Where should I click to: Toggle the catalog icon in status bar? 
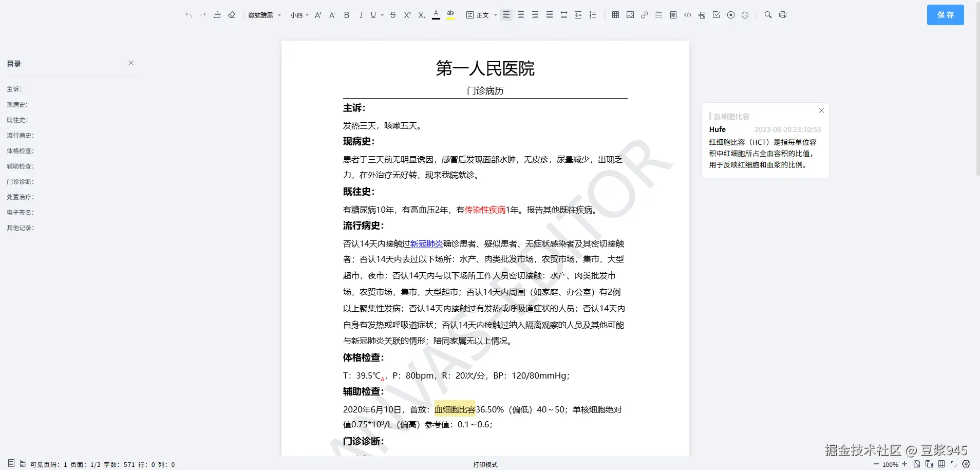[x=11, y=463]
